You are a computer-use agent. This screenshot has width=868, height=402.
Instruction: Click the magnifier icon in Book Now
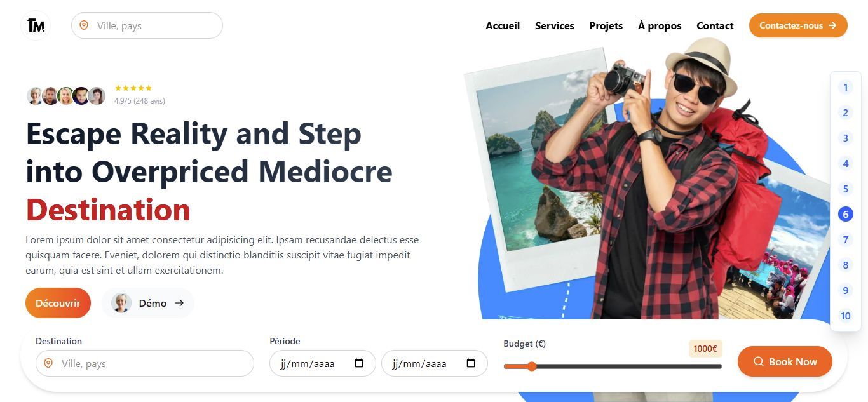[x=758, y=361]
